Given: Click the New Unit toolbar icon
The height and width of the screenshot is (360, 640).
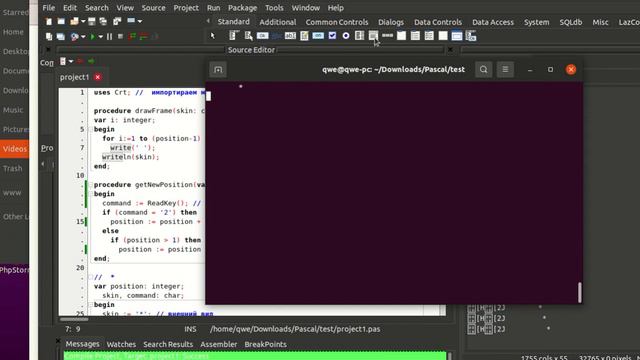Looking at the screenshot, I should (x=49, y=21).
